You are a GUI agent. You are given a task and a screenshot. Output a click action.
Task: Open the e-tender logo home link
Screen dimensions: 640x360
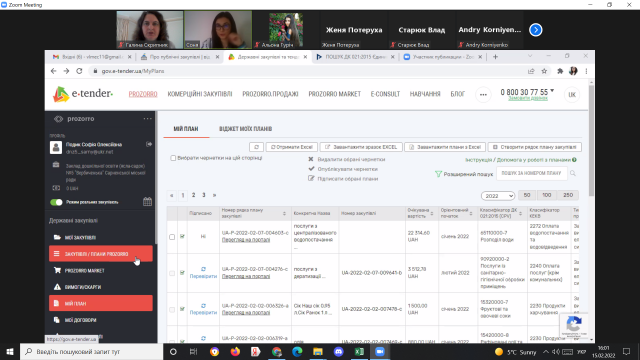(83, 94)
